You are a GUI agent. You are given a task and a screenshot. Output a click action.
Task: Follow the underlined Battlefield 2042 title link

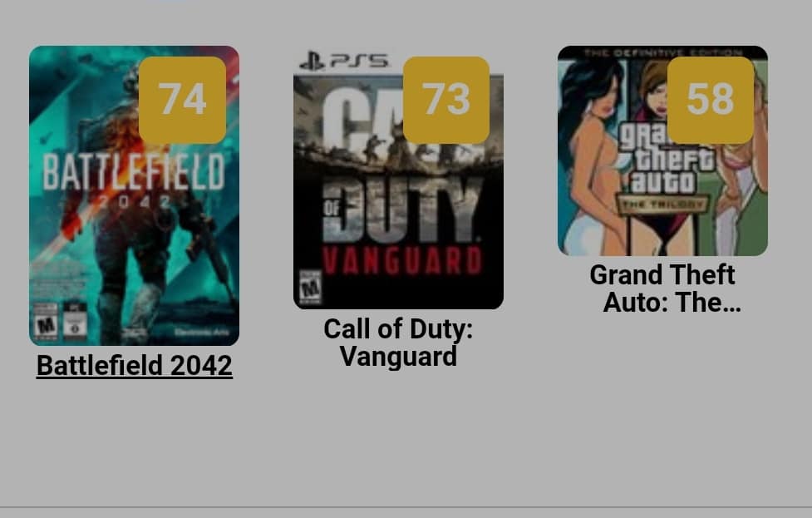tap(135, 365)
